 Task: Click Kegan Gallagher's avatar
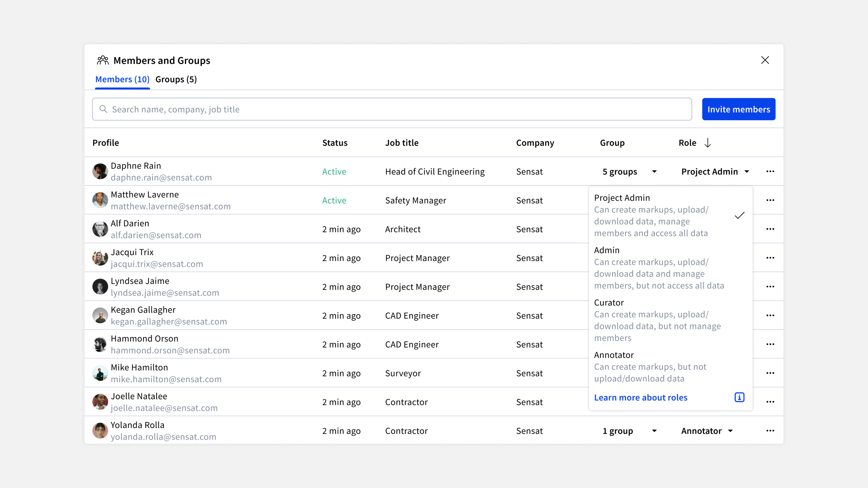click(100, 316)
